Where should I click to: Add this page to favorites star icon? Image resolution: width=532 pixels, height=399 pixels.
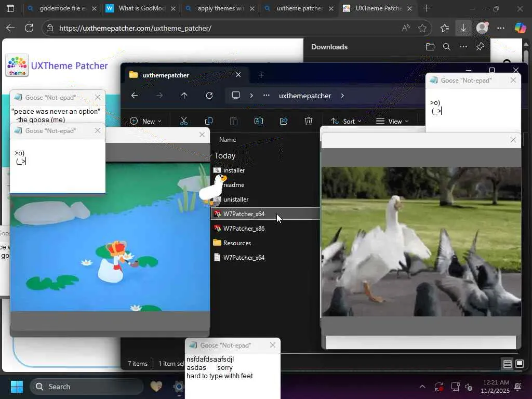click(x=422, y=28)
